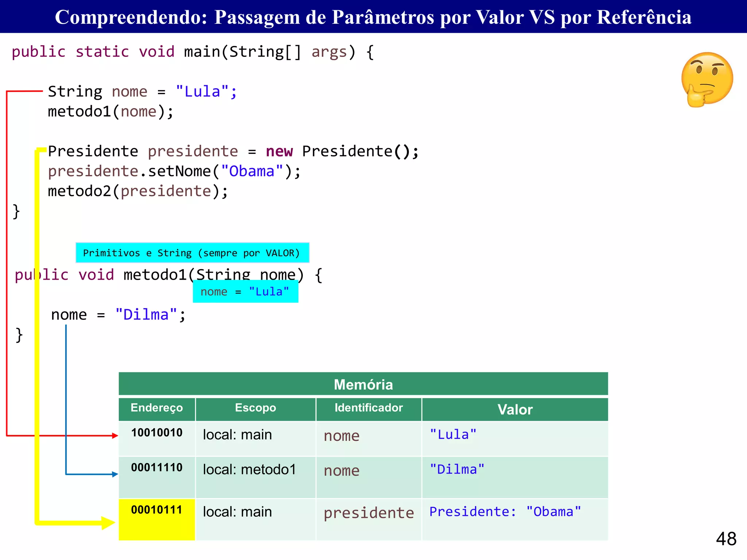Click the 'new Presidente()' declaration line
This screenshot has width=747, height=560.
233,151
